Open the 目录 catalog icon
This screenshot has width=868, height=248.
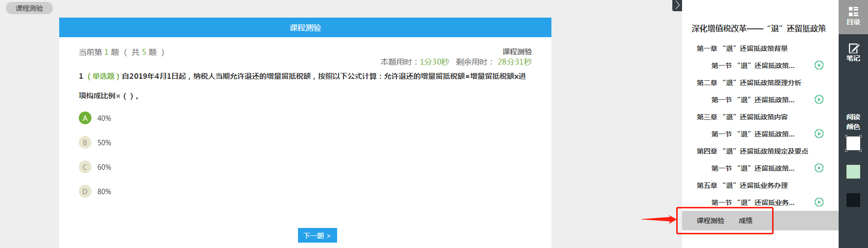(853, 16)
